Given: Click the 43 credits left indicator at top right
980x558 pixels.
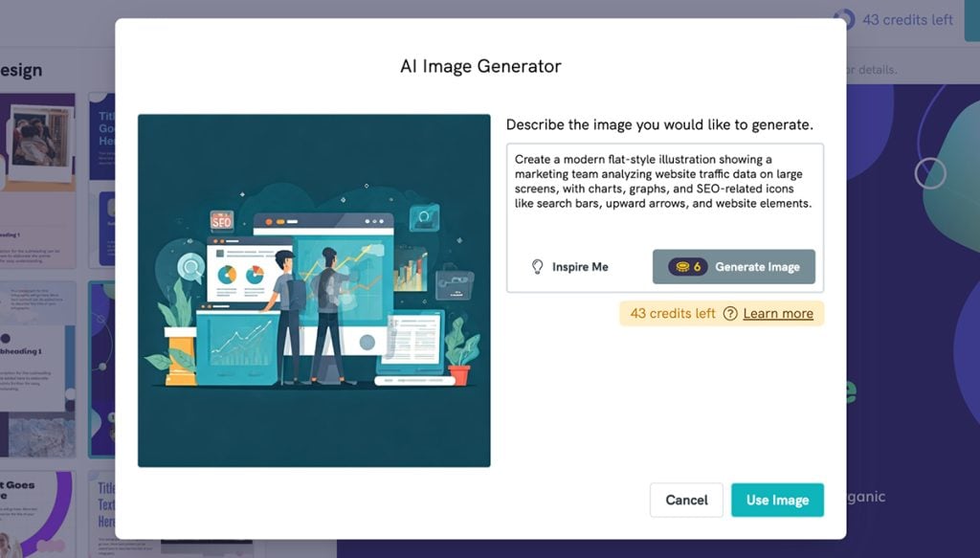Looking at the screenshot, I should click(909, 19).
